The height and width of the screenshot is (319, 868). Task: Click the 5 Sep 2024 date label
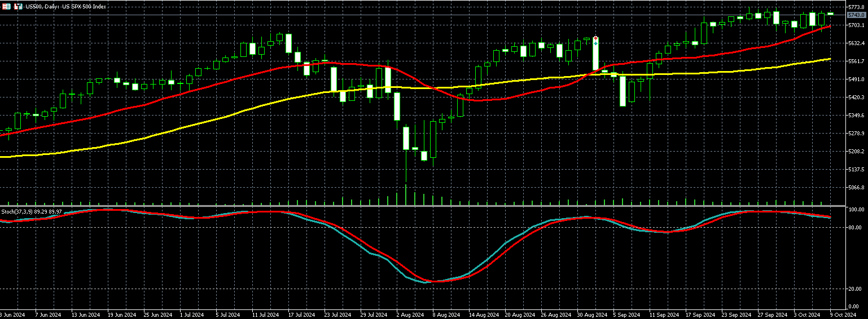pos(626,314)
